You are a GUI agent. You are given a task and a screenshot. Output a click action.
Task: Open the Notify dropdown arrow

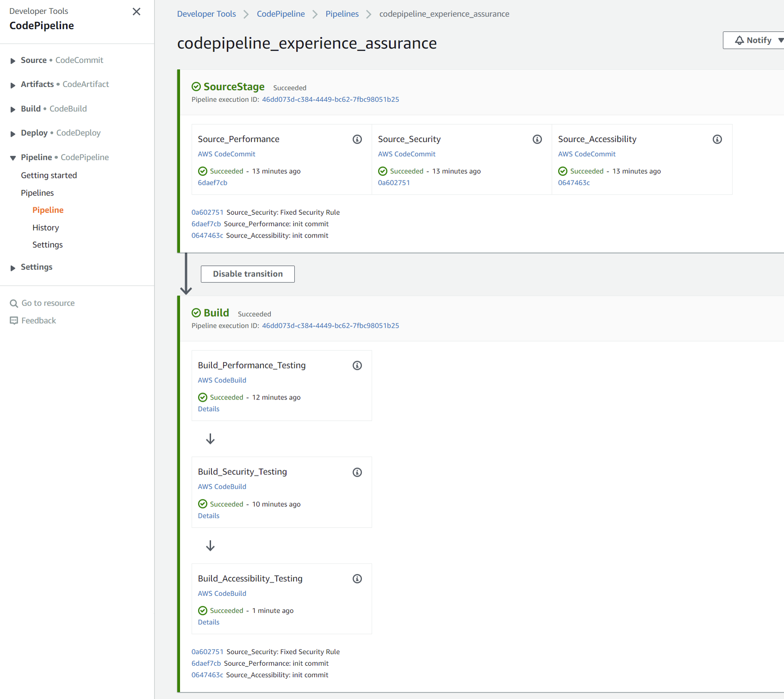pos(780,40)
